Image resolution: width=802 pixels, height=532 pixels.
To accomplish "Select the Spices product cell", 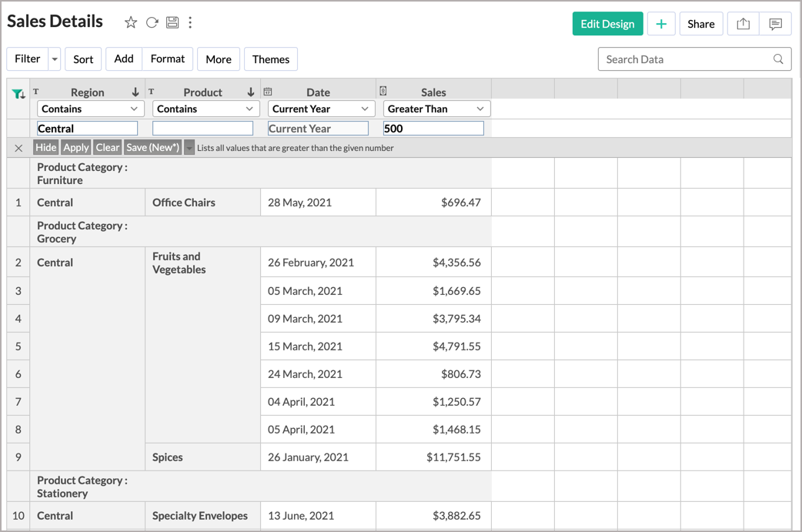I will (203, 457).
